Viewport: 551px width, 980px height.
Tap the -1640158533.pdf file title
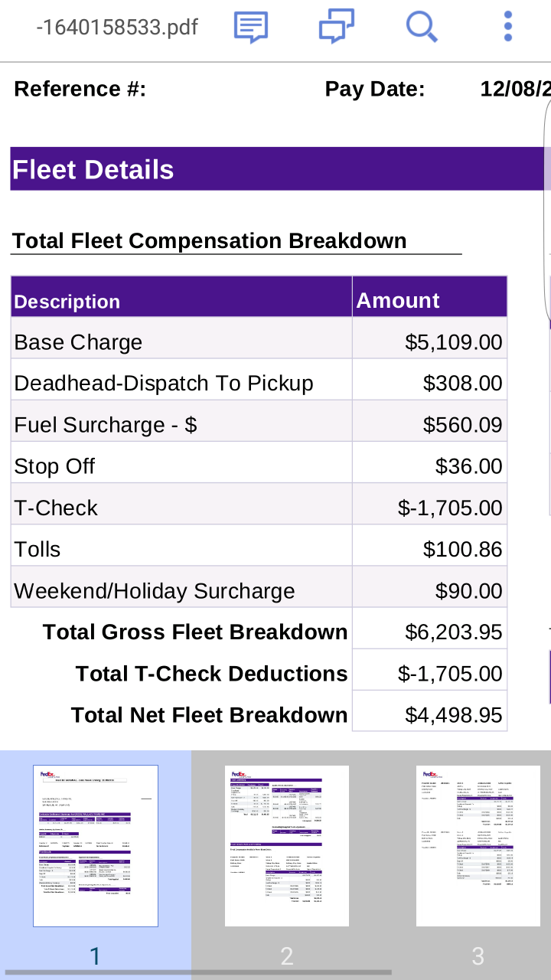[x=117, y=28]
